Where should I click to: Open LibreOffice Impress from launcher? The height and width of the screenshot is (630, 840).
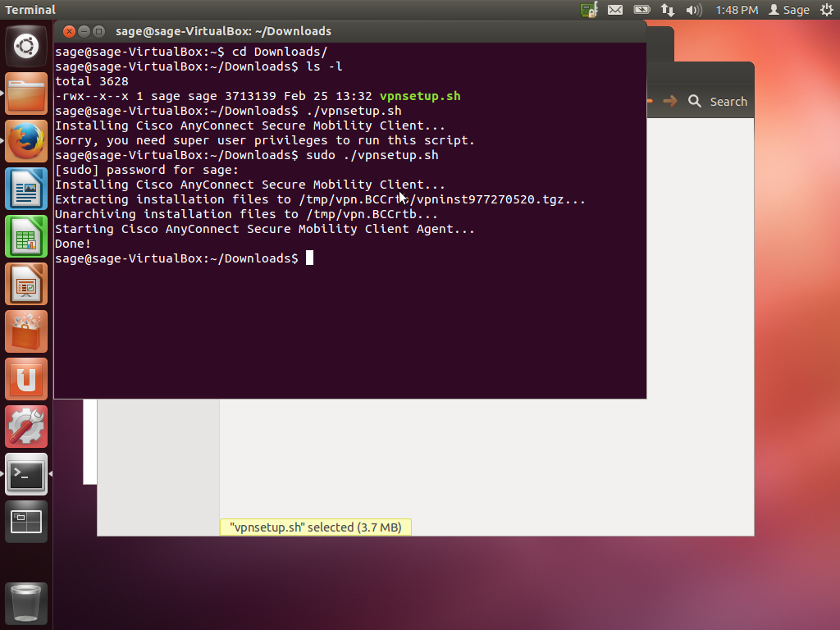coord(26,284)
